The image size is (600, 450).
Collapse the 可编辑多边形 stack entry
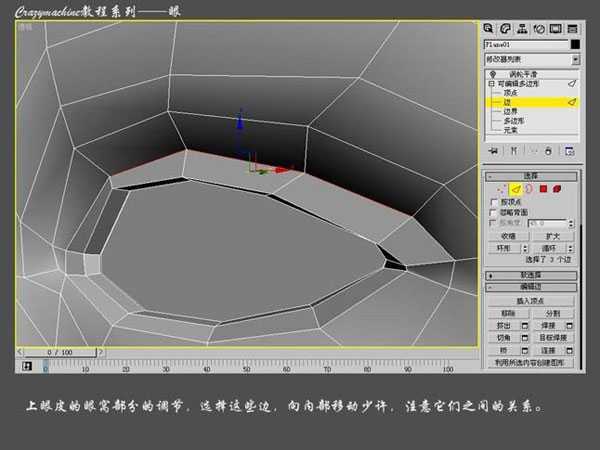click(491, 83)
